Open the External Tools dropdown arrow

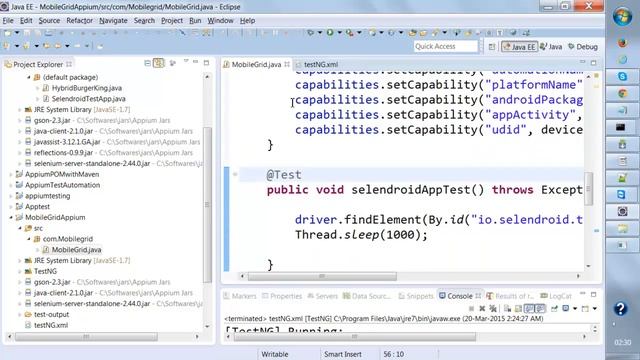(x=359, y=33)
